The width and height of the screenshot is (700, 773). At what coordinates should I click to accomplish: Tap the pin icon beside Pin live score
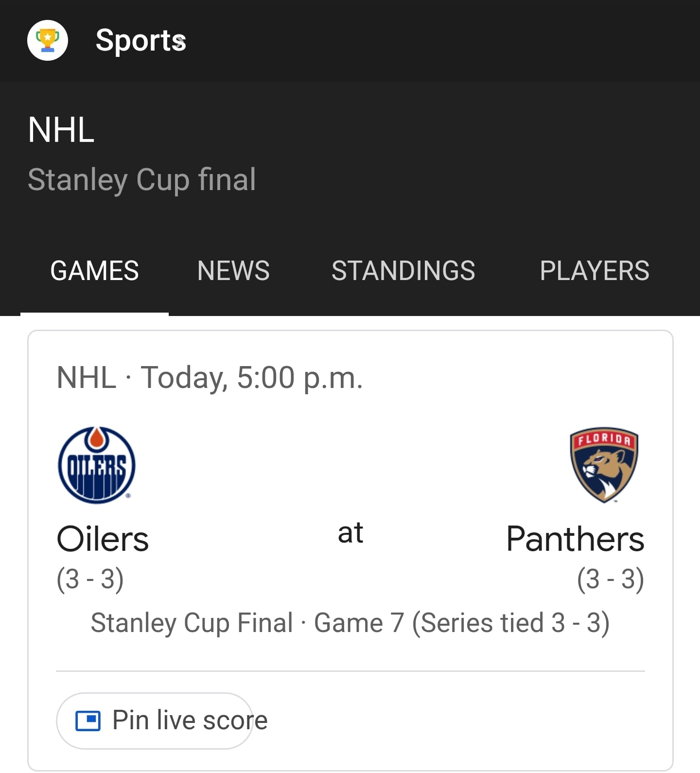[x=88, y=720]
